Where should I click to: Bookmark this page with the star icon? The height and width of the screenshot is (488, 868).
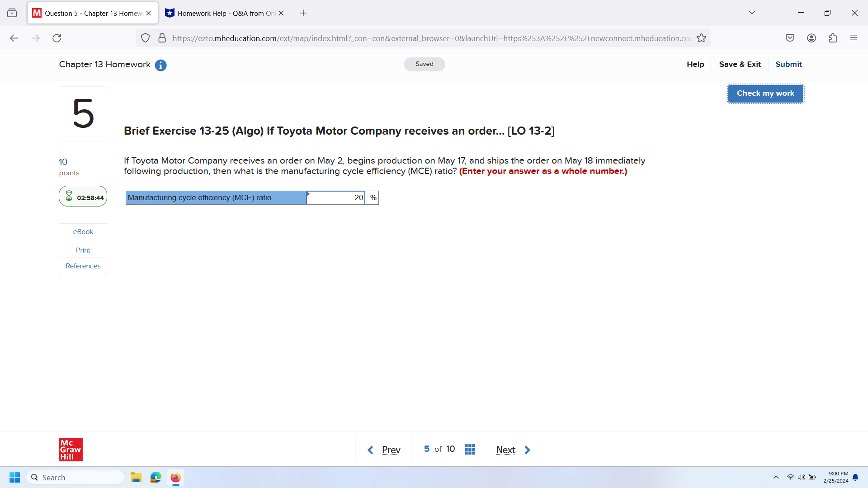(702, 38)
